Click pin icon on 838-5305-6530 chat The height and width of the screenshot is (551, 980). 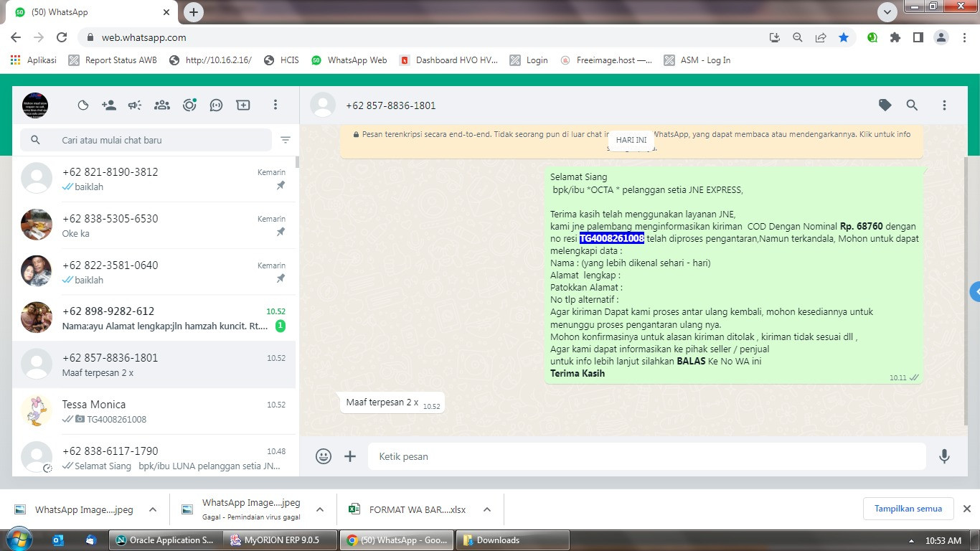281,232
